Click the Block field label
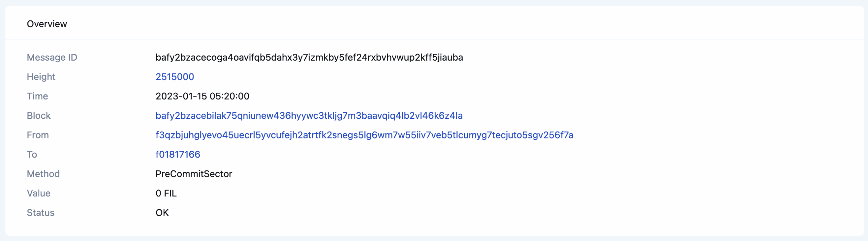Image resolution: width=868 pixels, height=241 pixels. (39, 116)
